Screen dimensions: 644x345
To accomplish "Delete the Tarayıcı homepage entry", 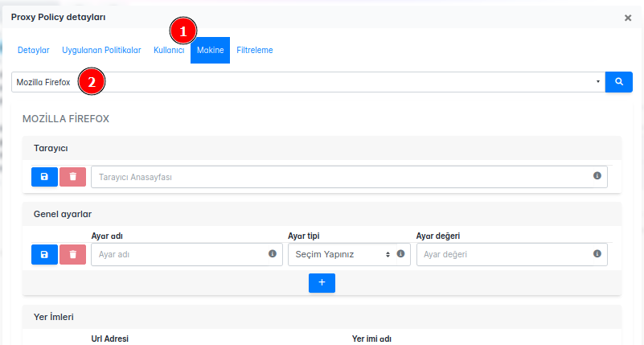I will pyautogui.click(x=72, y=177).
